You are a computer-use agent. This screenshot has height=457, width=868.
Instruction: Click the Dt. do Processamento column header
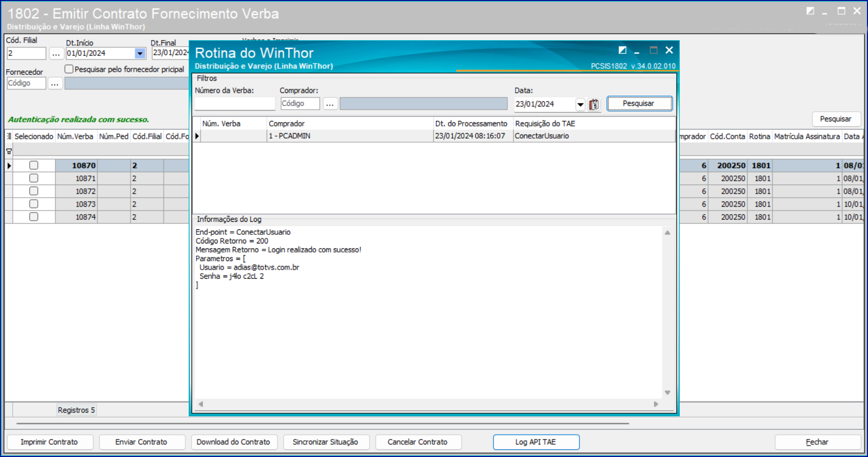coord(471,124)
